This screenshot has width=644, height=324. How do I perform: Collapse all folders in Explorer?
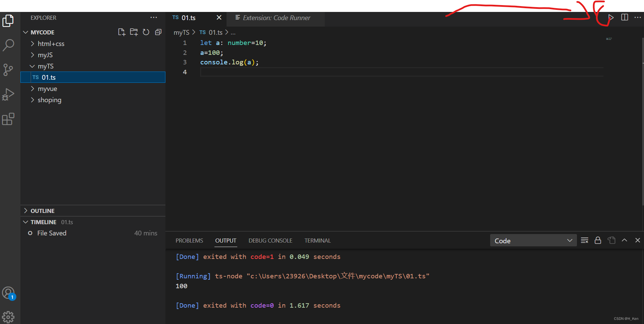158,32
